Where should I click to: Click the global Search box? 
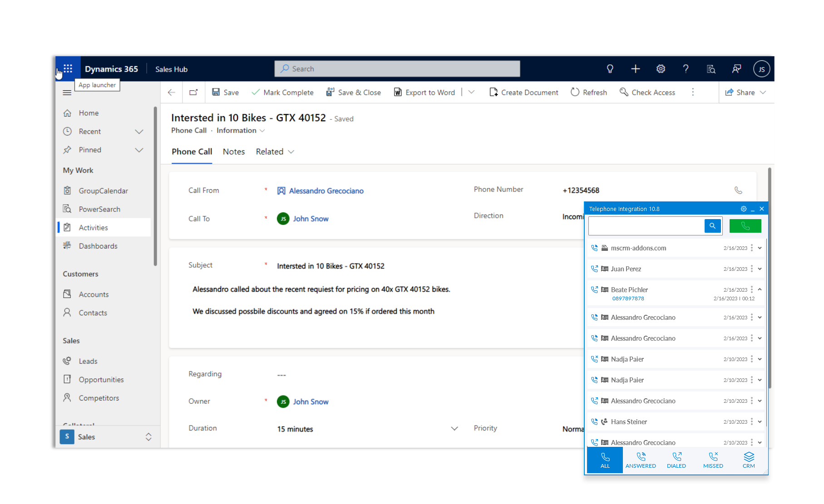click(x=397, y=69)
